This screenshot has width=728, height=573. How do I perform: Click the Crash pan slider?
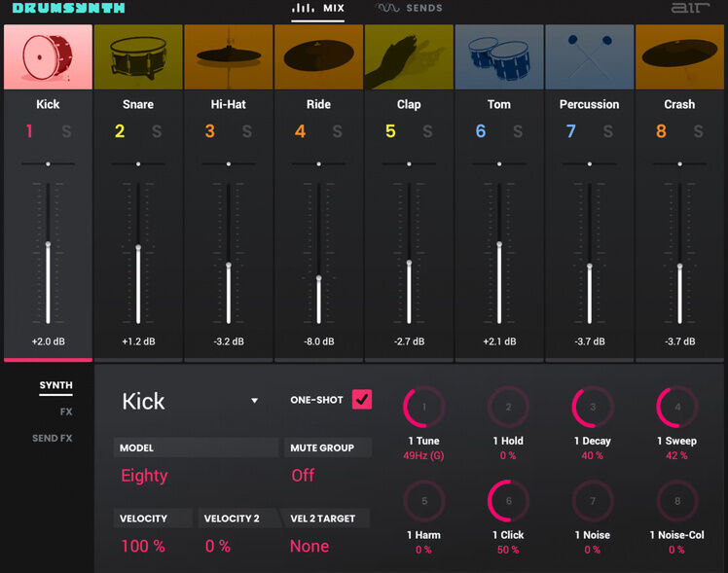pos(679,163)
